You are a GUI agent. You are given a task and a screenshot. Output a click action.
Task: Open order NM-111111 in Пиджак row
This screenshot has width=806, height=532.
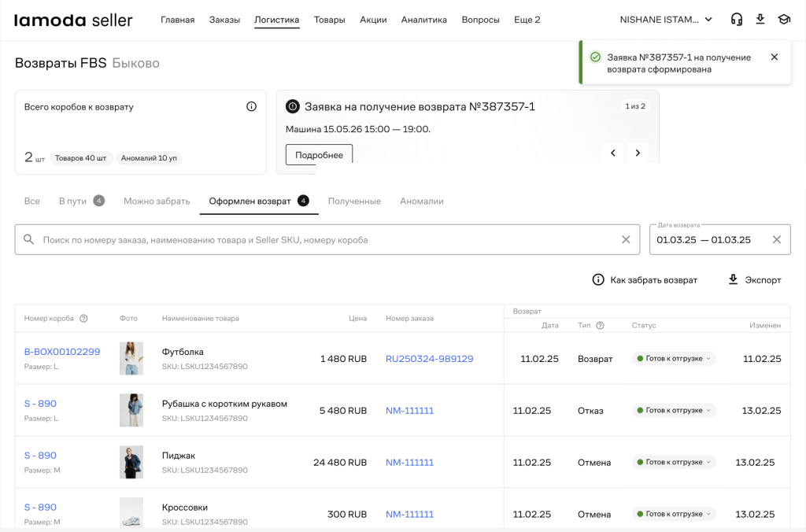[409, 463]
